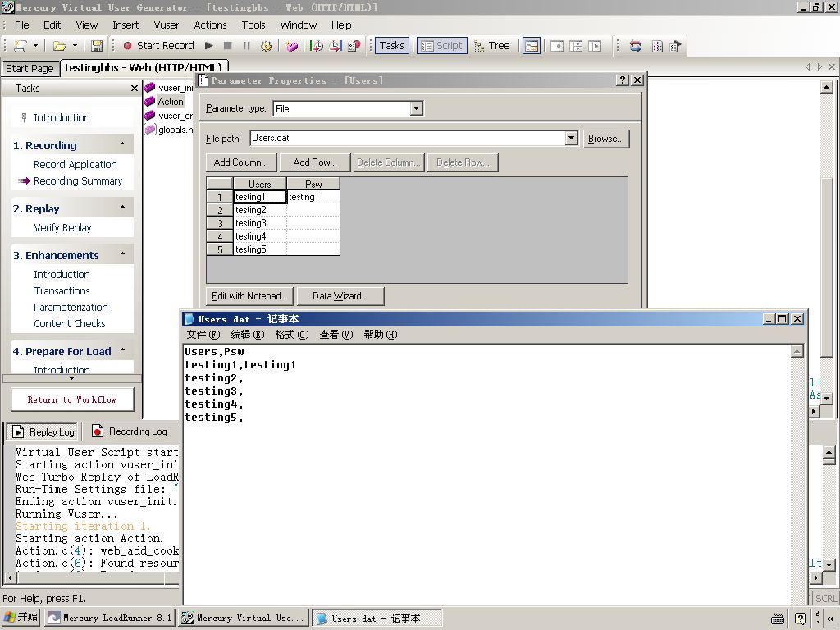Open Run-Time Settings gear icon

tap(266, 46)
